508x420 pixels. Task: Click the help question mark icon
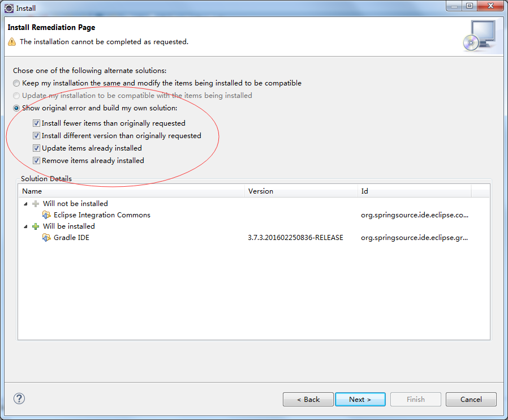point(19,398)
